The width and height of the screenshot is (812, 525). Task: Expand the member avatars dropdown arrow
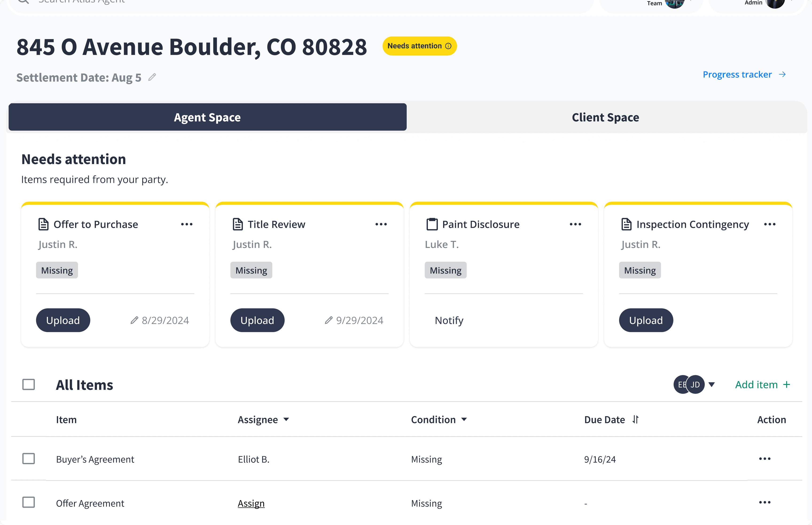pos(711,384)
